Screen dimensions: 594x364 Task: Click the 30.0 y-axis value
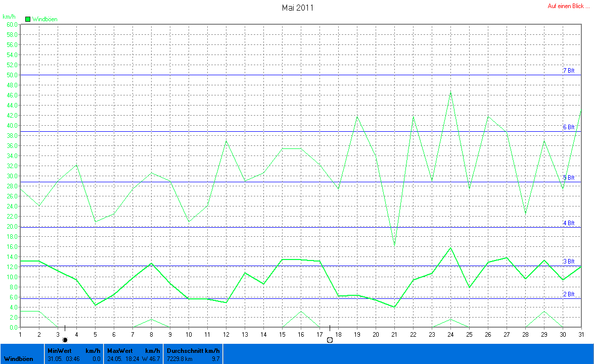tap(12, 176)
